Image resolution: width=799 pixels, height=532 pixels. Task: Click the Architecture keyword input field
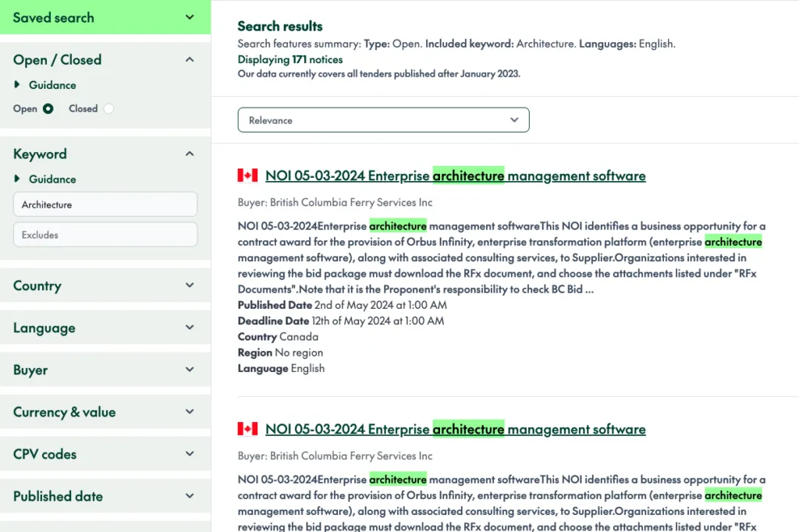click(x=105, y=204)
